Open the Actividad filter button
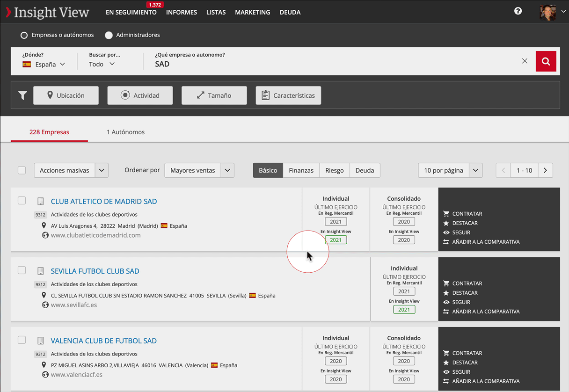 point(140,95)
